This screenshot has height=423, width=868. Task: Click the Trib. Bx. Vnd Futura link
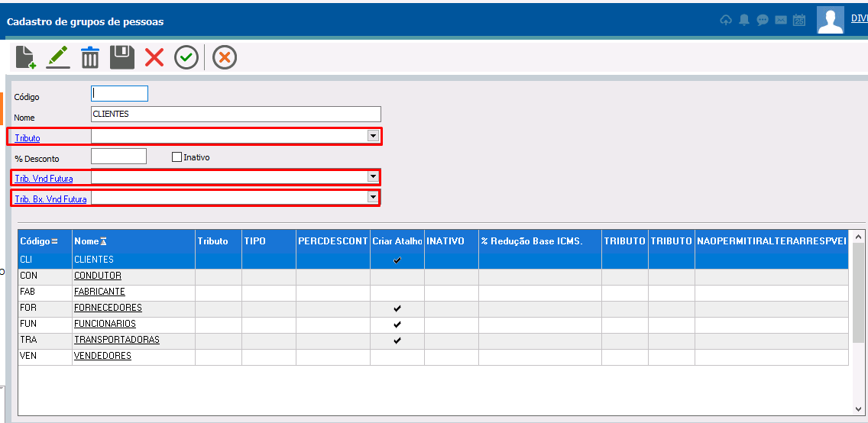point(51,199)
